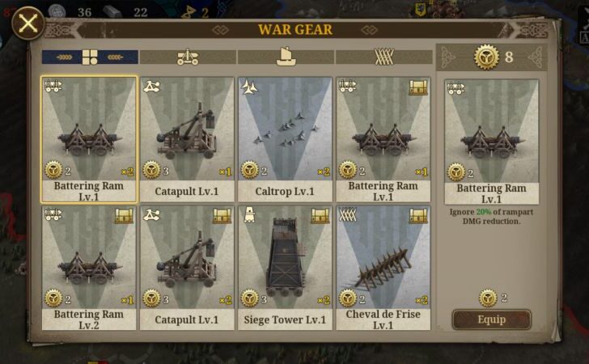Click the silver coin resource icon showing 36
The height and width of the screenshot is (364, 589).
(x=57, y=11)
